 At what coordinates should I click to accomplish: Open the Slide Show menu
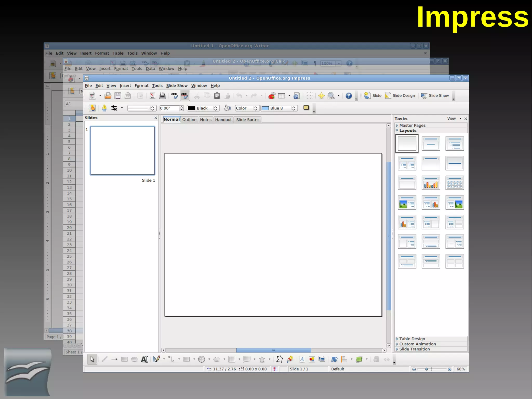(177, 86)
